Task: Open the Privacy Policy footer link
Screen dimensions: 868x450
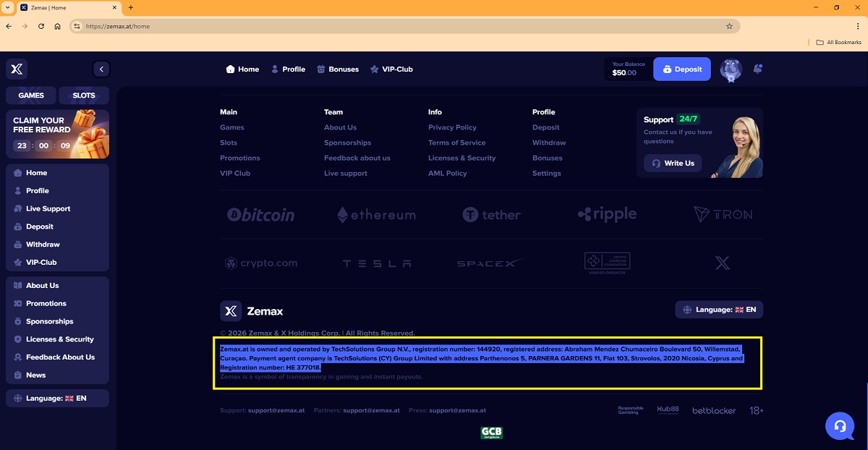Action: click(452, 127)
